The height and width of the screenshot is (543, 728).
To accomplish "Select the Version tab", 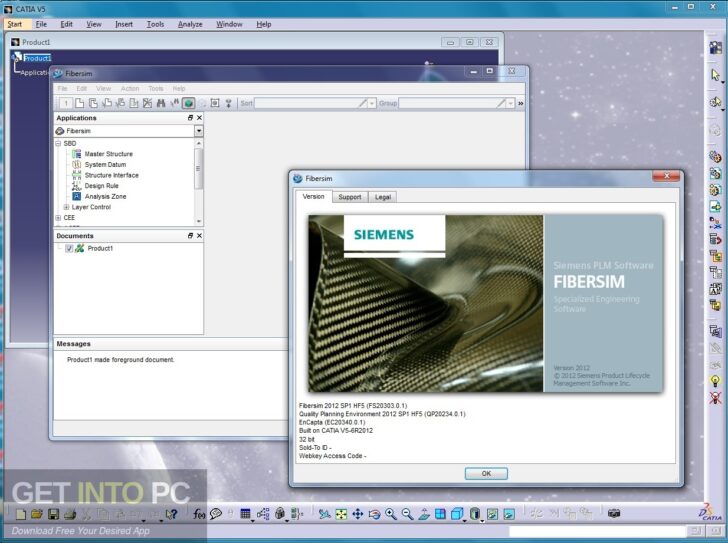I will 313,196.
